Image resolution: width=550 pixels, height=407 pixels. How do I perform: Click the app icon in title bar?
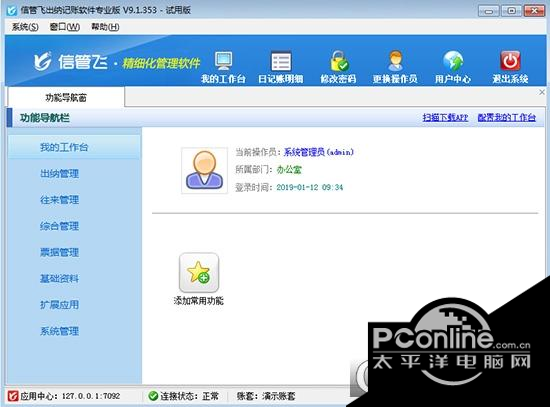[12, 10]
